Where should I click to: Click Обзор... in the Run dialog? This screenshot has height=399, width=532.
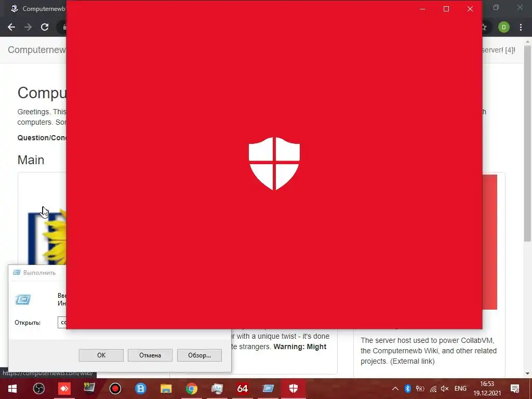click(199, 355)
